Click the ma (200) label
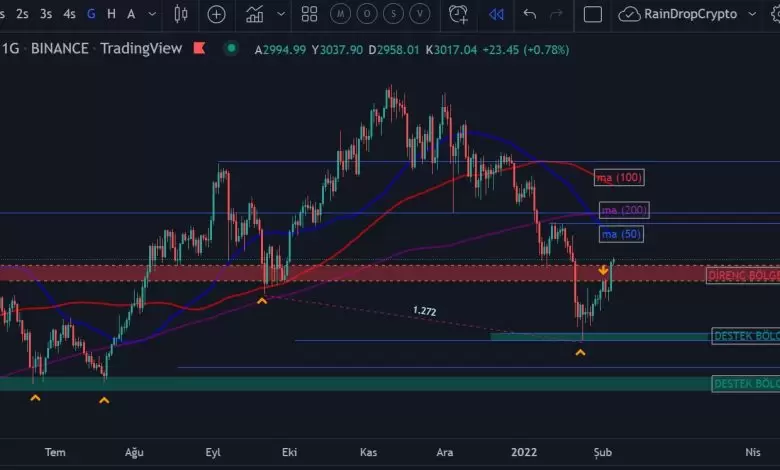 click(x=623, y=210)
